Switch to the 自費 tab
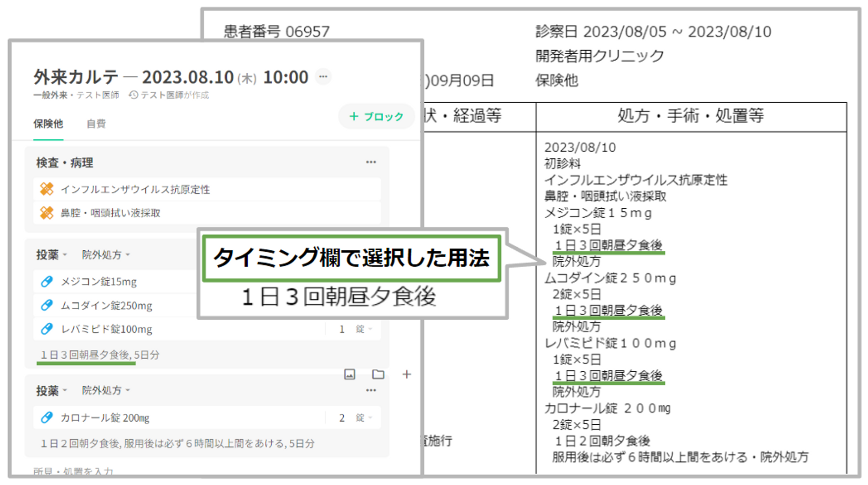868x485 pixels. coord(96,124)
